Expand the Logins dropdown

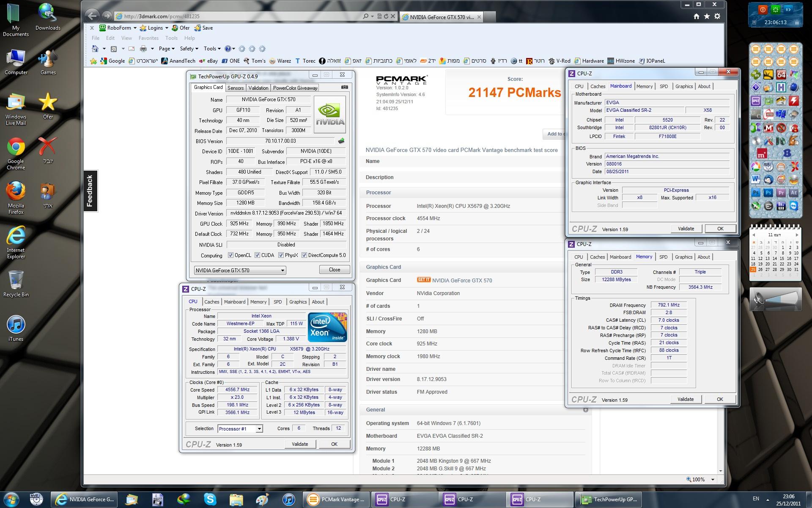tap(167, 28)
